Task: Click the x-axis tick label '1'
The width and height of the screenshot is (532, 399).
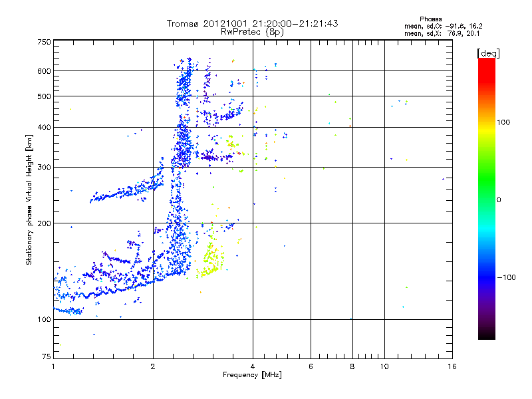Action: [x=53, y=366]
